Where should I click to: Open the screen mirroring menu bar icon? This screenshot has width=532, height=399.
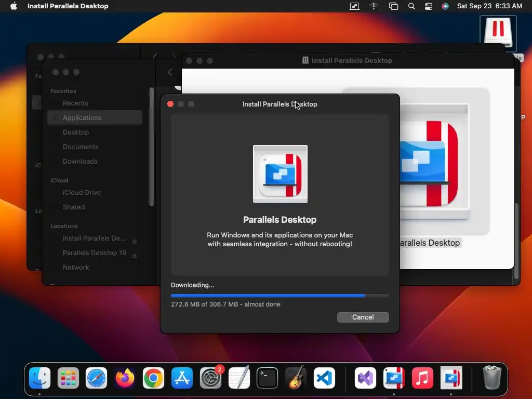354,6
